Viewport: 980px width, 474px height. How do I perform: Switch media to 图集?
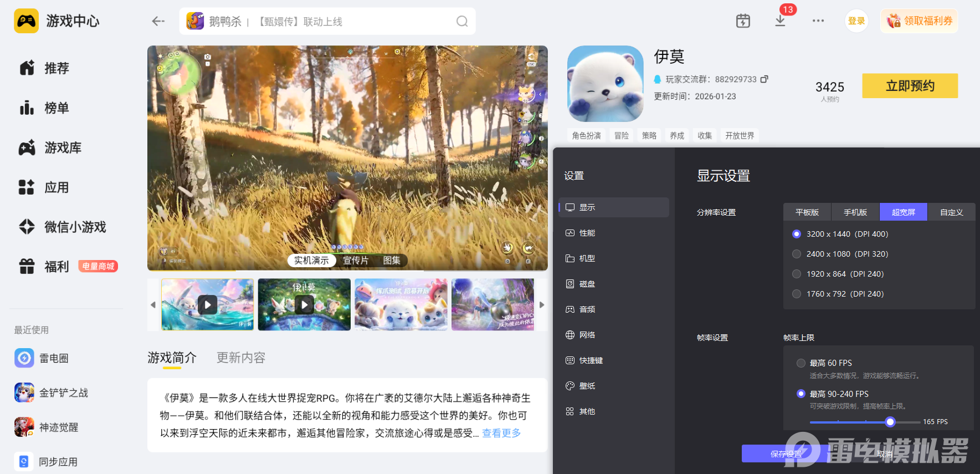click(x=392, y=261)
